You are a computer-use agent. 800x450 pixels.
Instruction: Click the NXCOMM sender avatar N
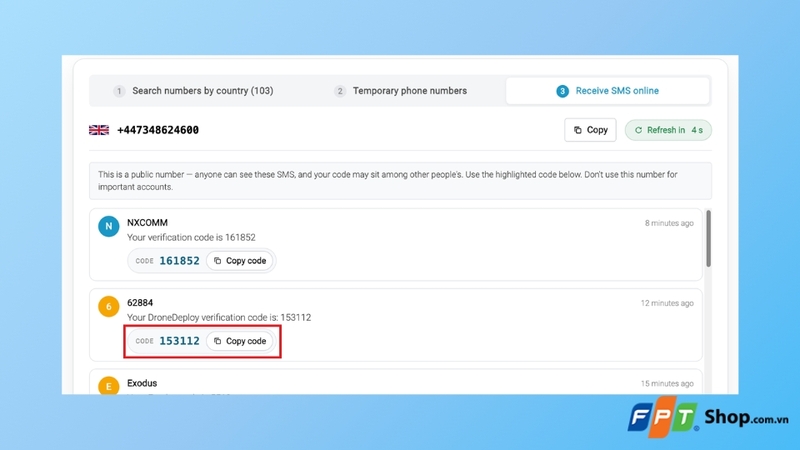click(x=109, y=226)
